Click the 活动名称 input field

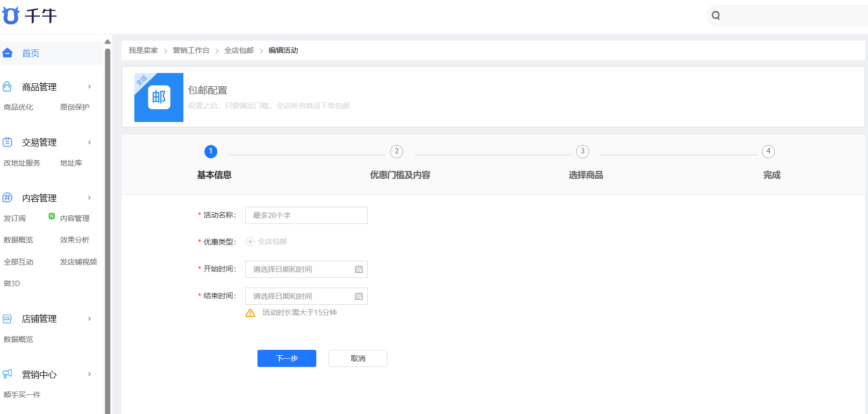point(306,216)
